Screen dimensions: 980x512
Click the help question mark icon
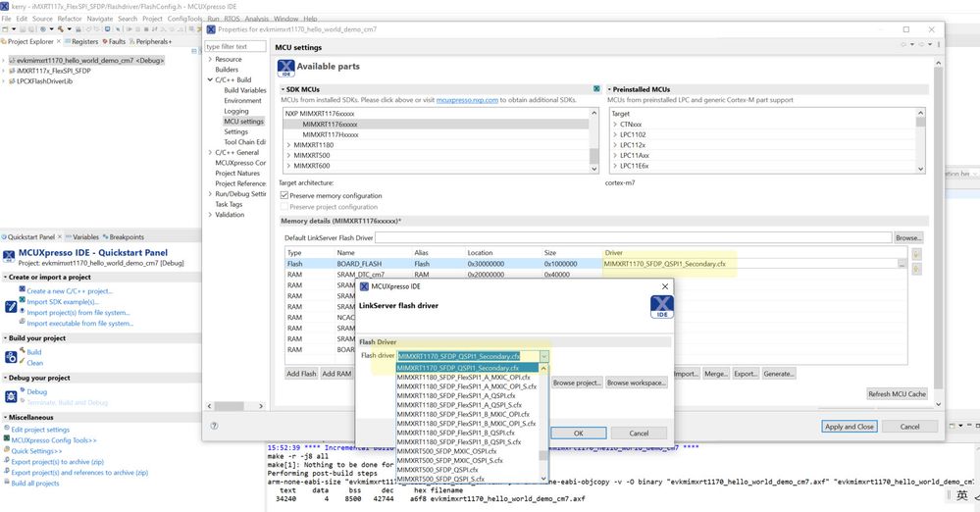click(215, 426)
